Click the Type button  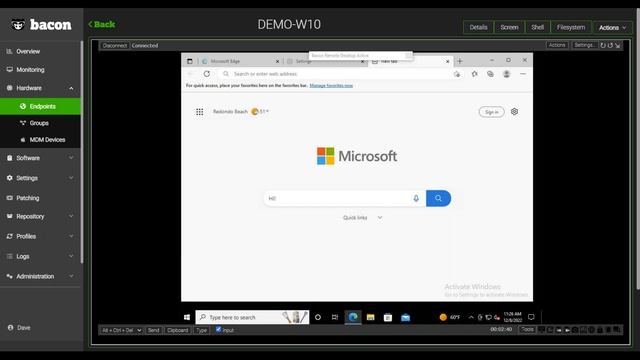(x=202, y=330)
